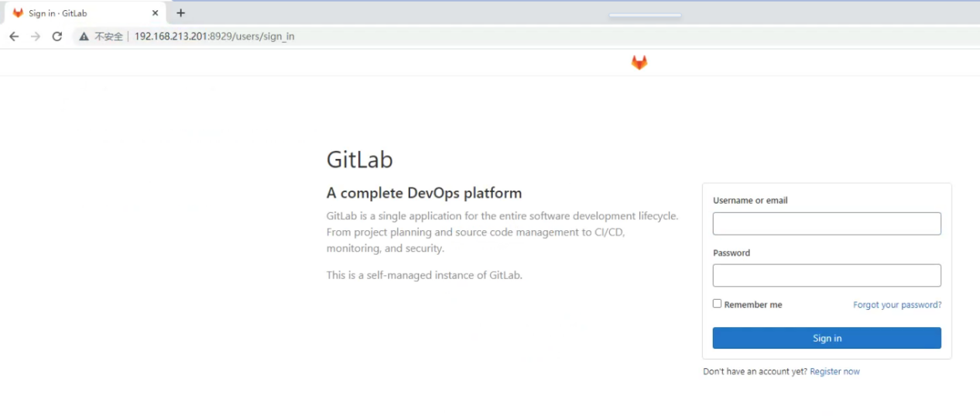Click the 不安全 security warning icon

(x=84, y=36)
